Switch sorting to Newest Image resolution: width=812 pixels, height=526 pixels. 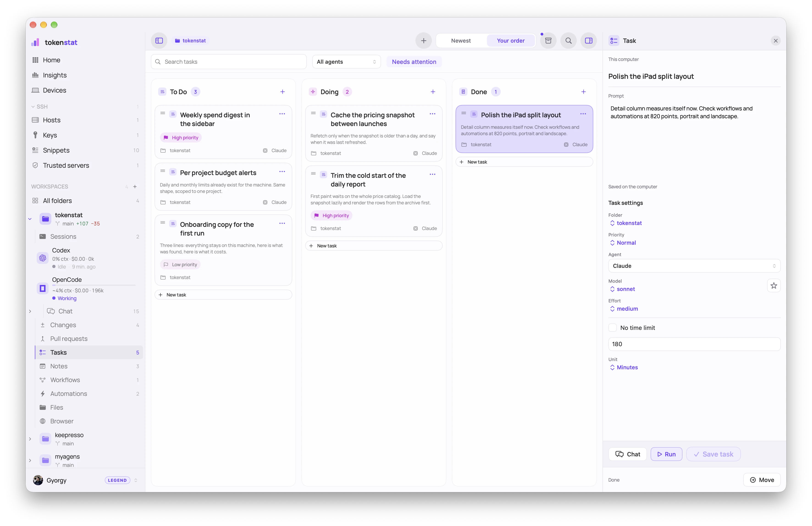pos(461,41)
